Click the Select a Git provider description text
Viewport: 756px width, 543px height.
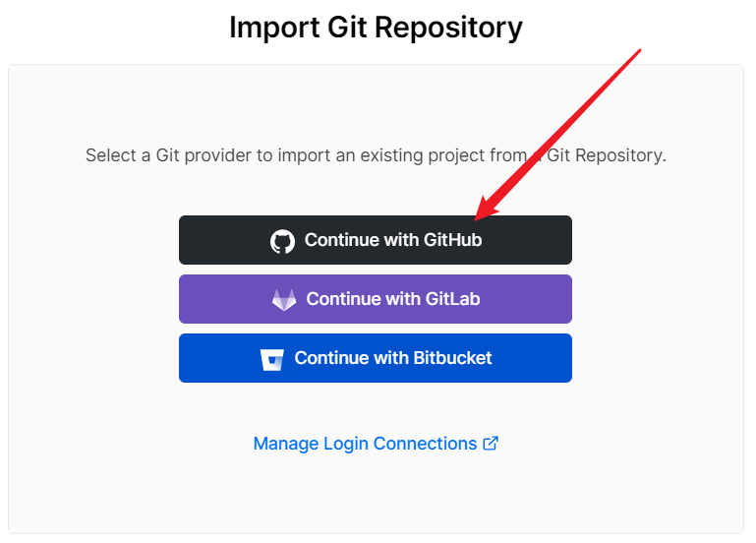click(376, 155)
